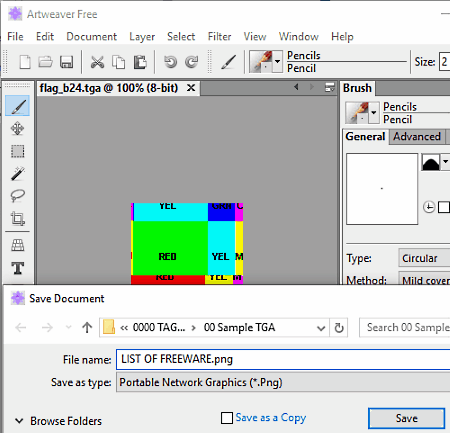Viewport: 450px width, 433px height.
Task: Click the brush preview thumbnail box
Action: tap(382, 189)
